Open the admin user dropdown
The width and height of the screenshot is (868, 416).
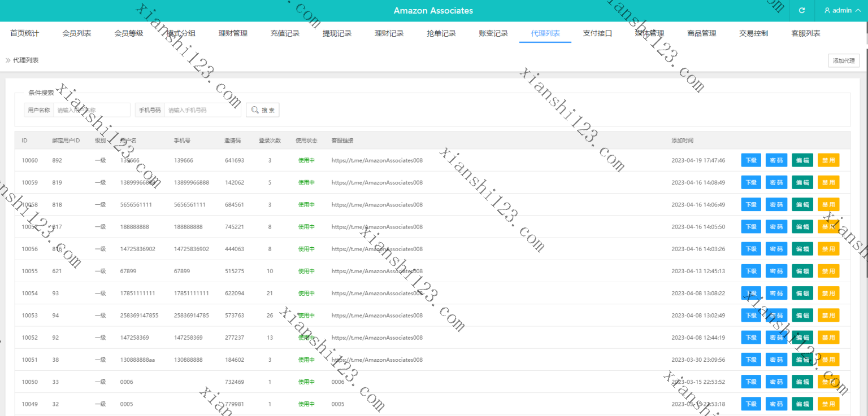click(x=841, y=11)
